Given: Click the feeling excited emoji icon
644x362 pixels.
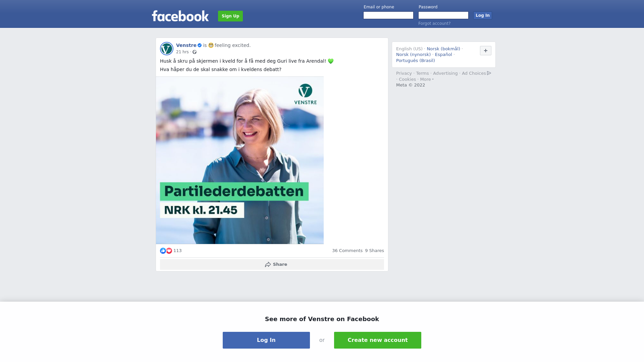Looking at the screenshot, I should click(211, 45).
